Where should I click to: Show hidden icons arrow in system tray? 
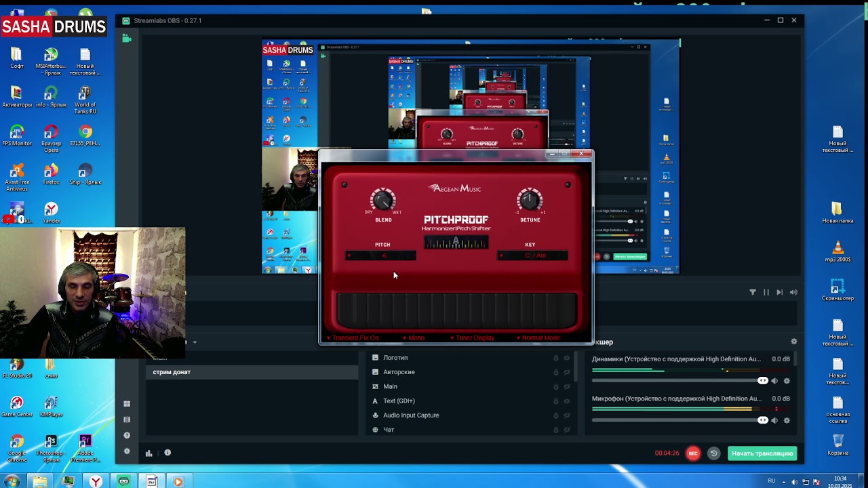(784, 481)
